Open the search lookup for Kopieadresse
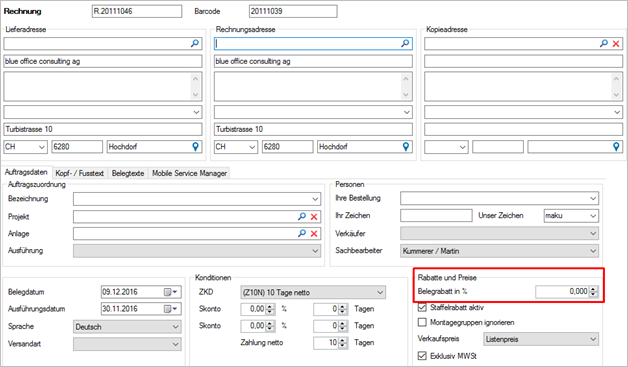Viewport: 628px width, 367px height. coord(604,43)
